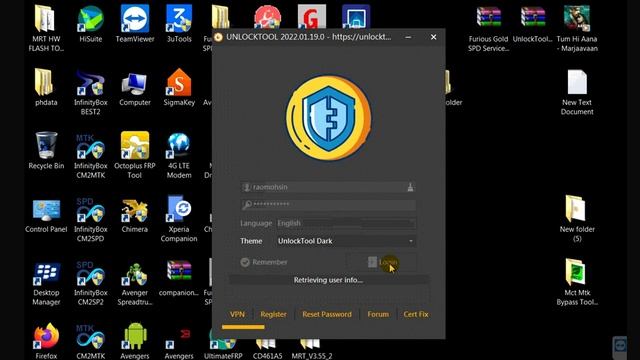640x360 pixels.
Task: Toggle the Remember checkbox in UnlockTool
Action: click(245, 262)
